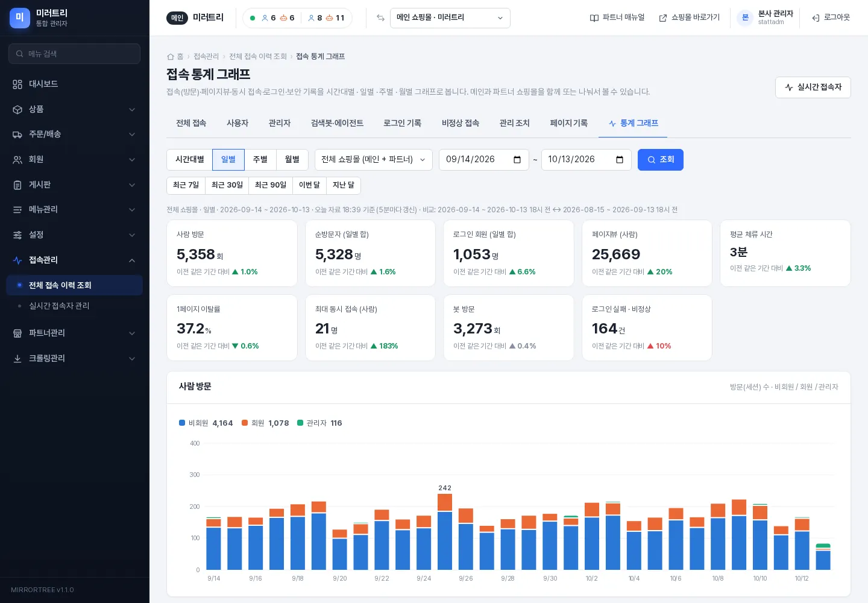Screen dimensions: 868x603
Task: Open the calendar picker on start date 09/14/2026
Action: point(517,160)
